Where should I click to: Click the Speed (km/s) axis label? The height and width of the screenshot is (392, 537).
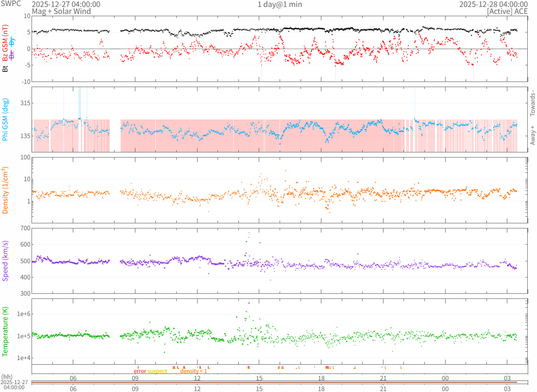[x=6, y=260]
